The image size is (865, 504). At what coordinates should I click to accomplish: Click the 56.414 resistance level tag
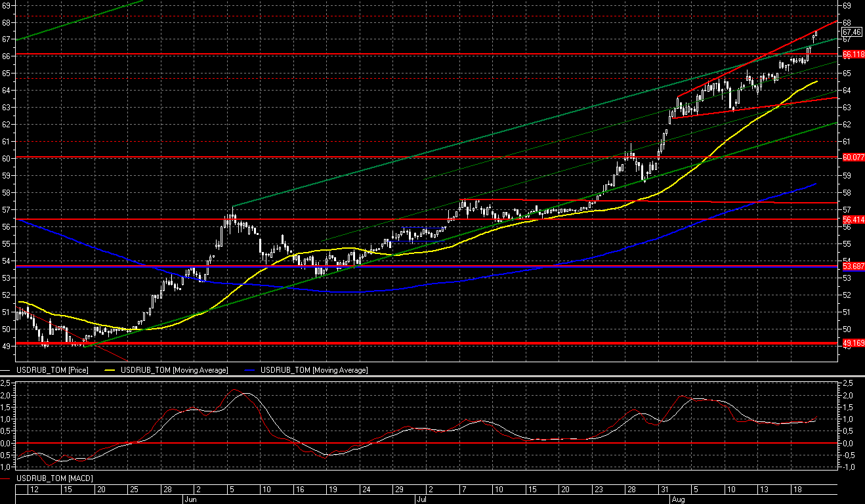tap(851, 219)
